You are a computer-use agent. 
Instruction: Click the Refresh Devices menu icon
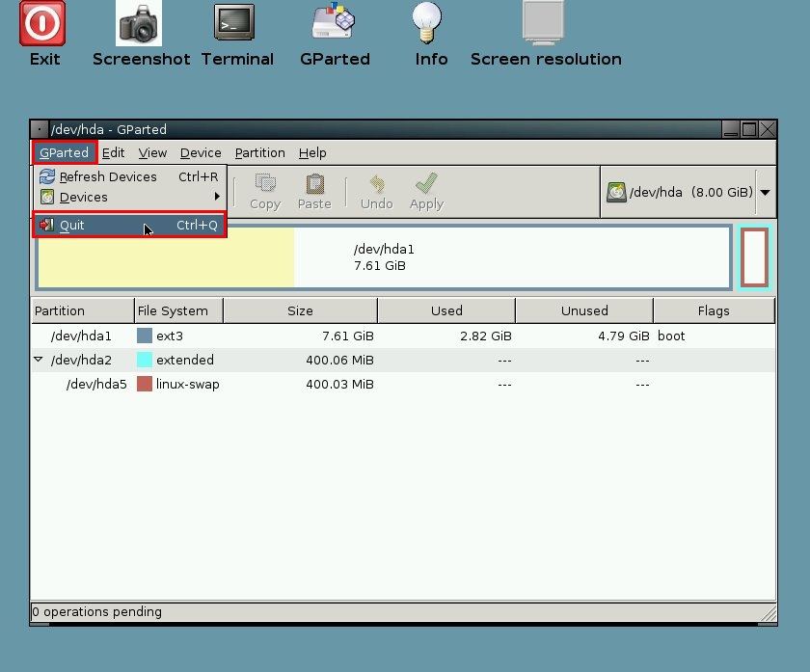[47, 176]
